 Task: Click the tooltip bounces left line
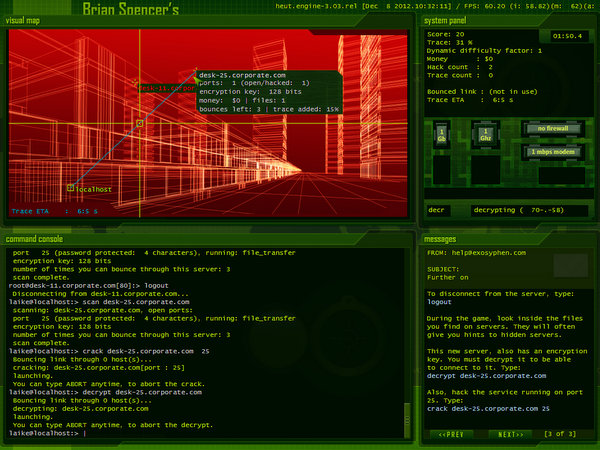point(269,109)
